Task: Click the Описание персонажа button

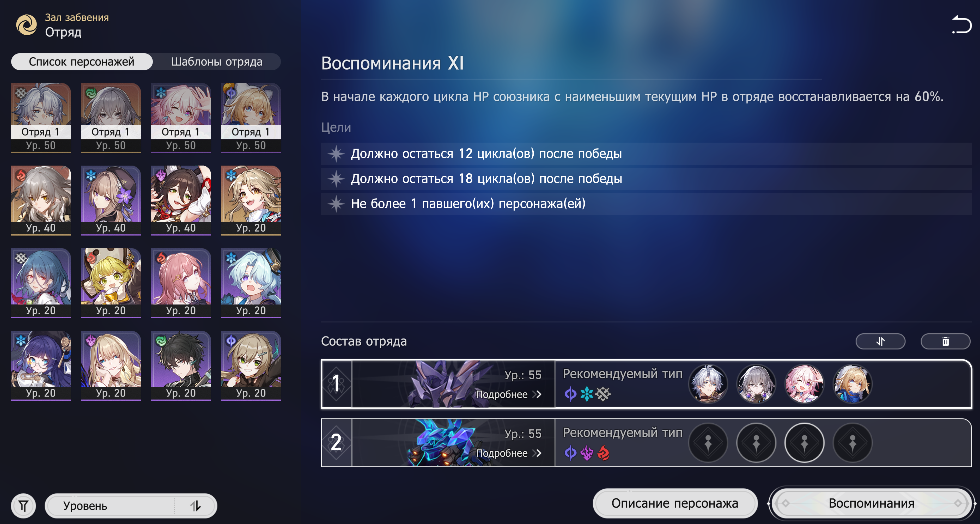Action: pos(675,503)
